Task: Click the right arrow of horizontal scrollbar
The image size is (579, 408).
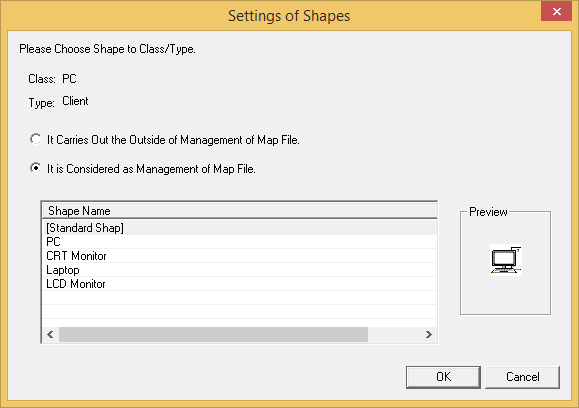Action: (x=429, y=335)
